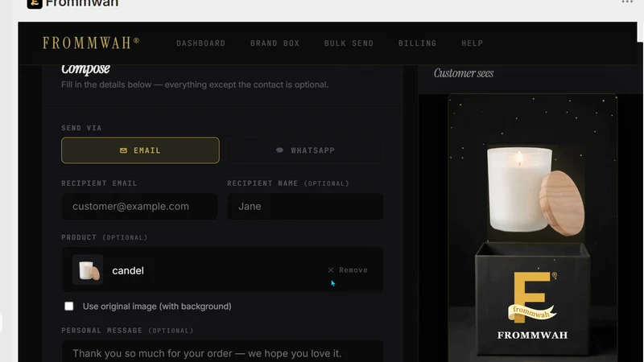
Task: Click the X icon beside Remove
Action: click(x=331, y=270)
